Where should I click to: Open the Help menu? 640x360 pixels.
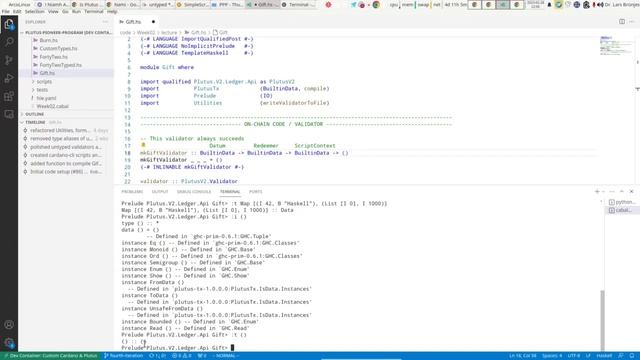(112, 11)
